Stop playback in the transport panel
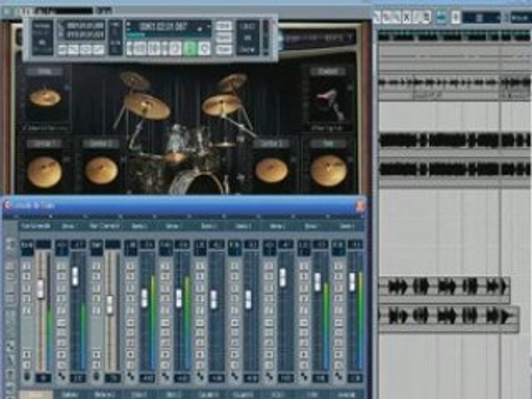 [x=176, y=49]
